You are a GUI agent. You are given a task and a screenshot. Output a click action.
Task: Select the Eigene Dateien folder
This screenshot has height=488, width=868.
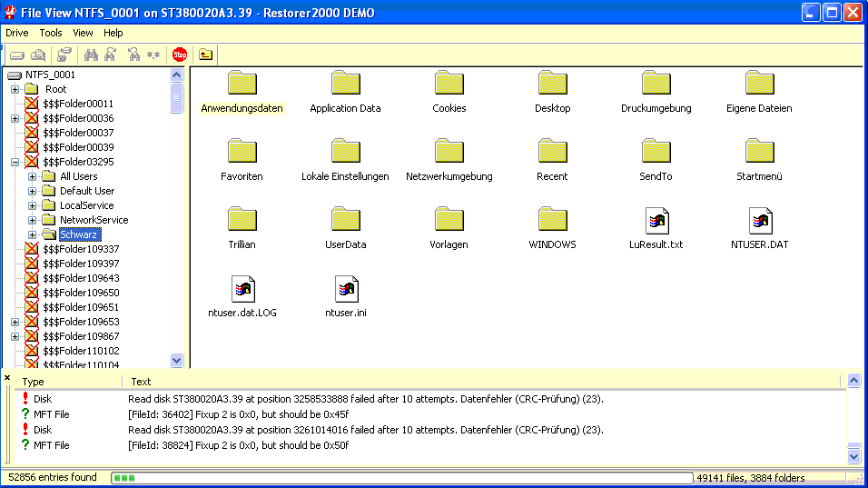759,92
